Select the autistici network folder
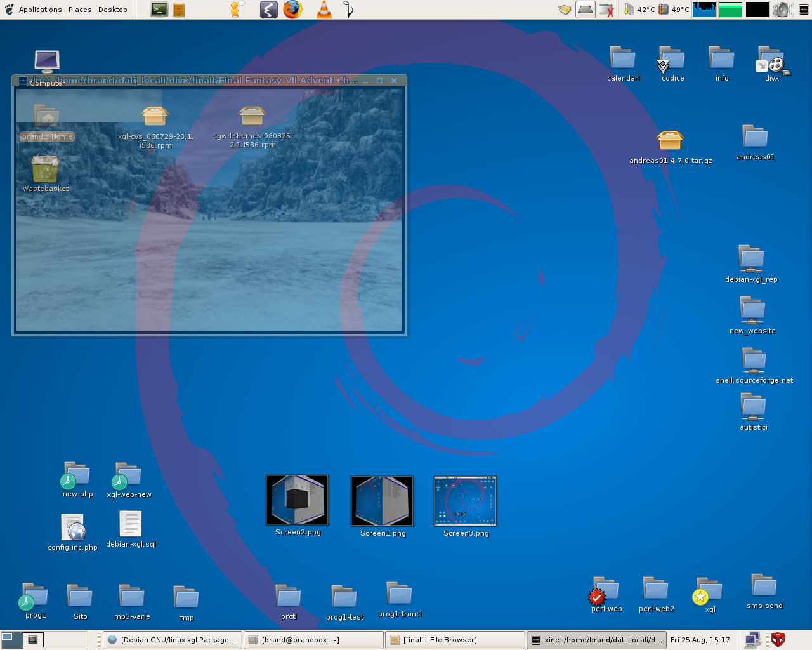 753,412
